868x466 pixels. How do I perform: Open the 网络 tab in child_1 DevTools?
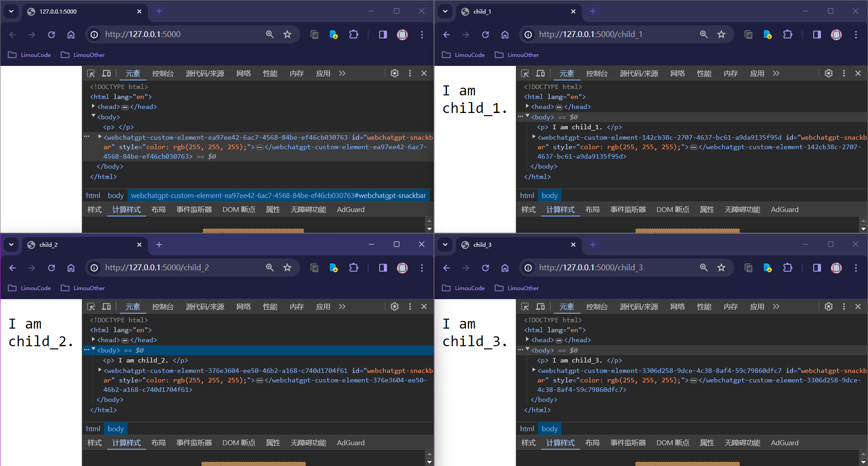click(677, 73)
